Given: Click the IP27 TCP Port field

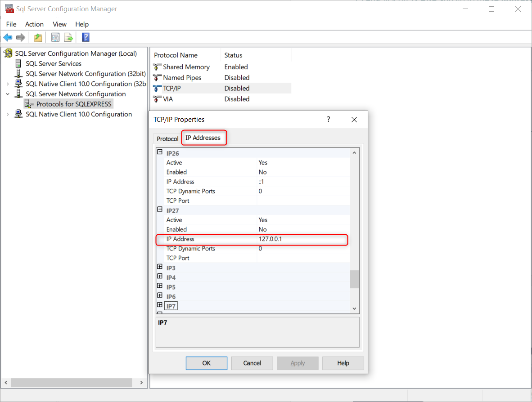Looking at the screenshot, I should [x=303, y=258].
